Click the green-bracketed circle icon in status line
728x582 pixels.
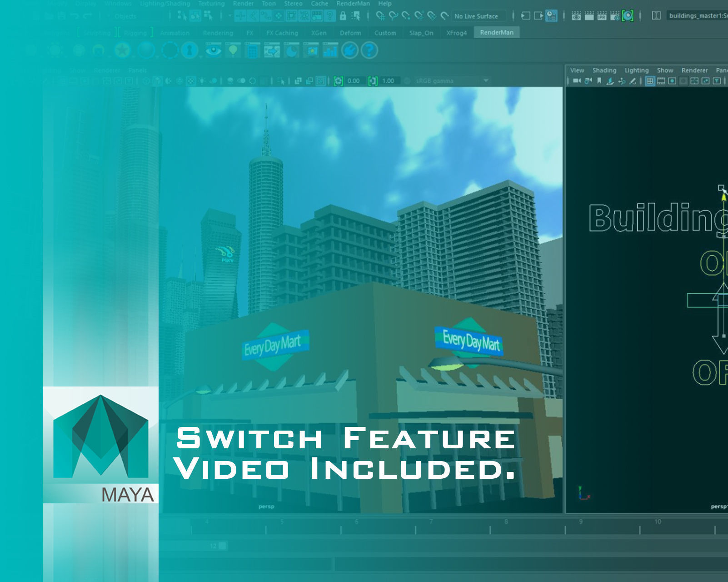click(628, 16)
